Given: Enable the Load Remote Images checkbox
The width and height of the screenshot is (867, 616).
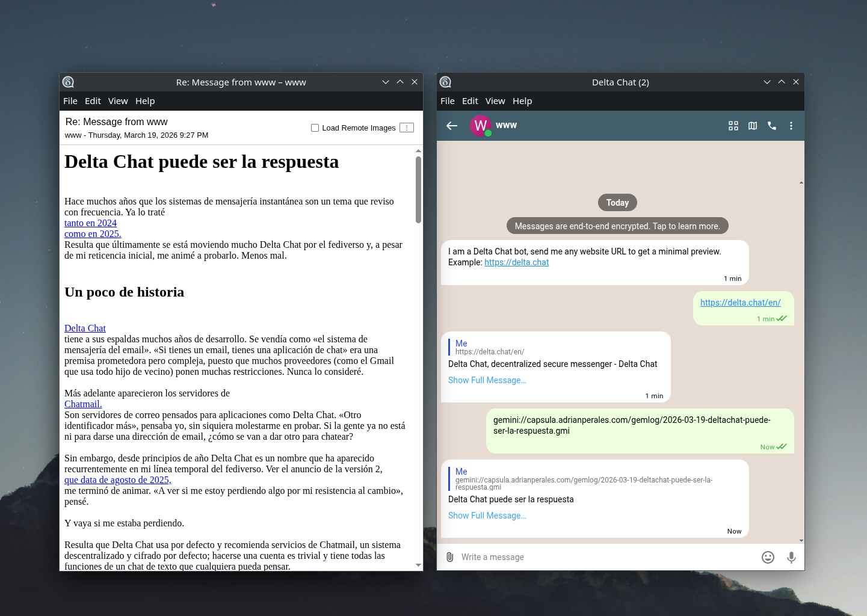Looking at the screenshot, I should (315, 128).
